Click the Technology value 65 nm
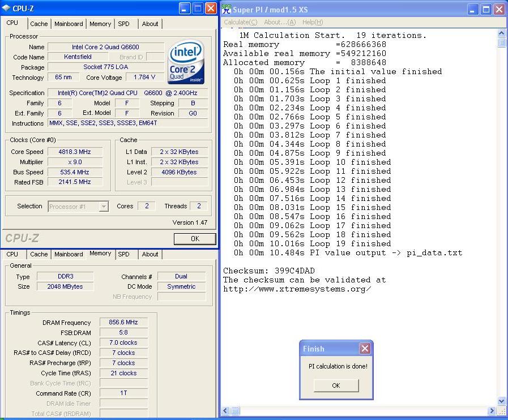Image resolution: width=508 pixels, height=420 pixels. 63,77
